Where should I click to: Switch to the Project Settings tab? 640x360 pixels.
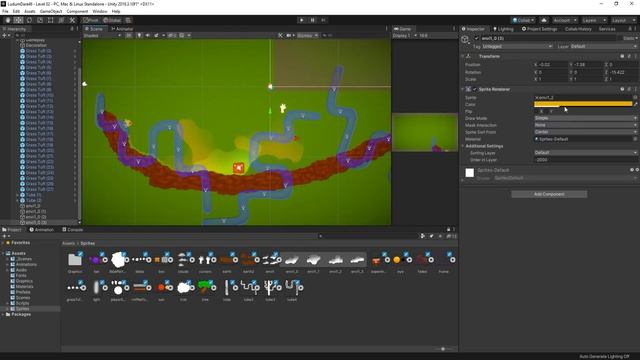(x=539, y=29)
